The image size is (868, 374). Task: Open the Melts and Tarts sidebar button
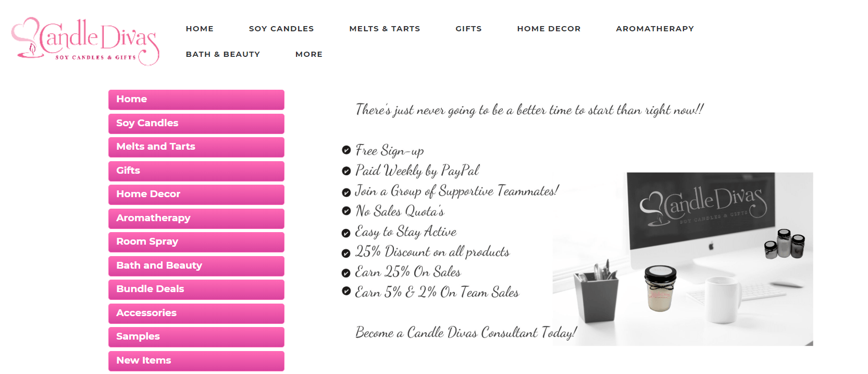coord(196,147)
